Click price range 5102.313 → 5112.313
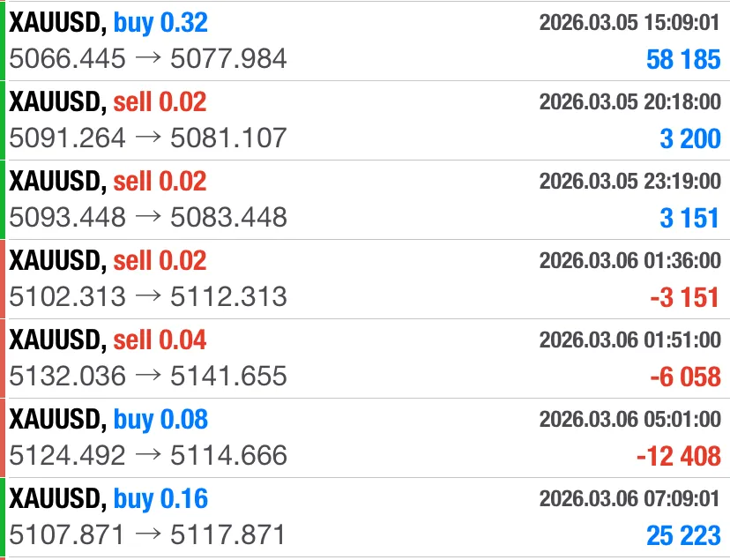 148,296
